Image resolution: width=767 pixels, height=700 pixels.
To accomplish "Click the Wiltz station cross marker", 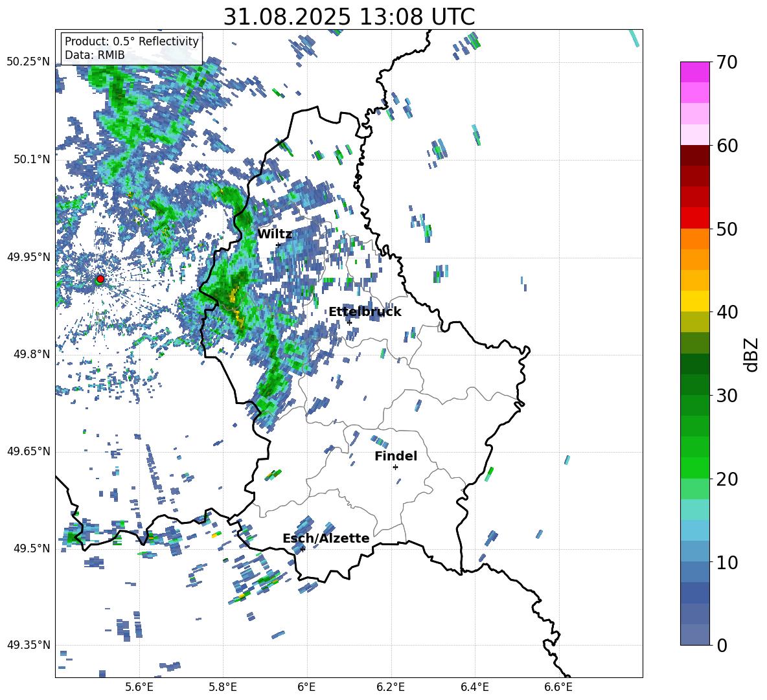I will coord(278,245).
